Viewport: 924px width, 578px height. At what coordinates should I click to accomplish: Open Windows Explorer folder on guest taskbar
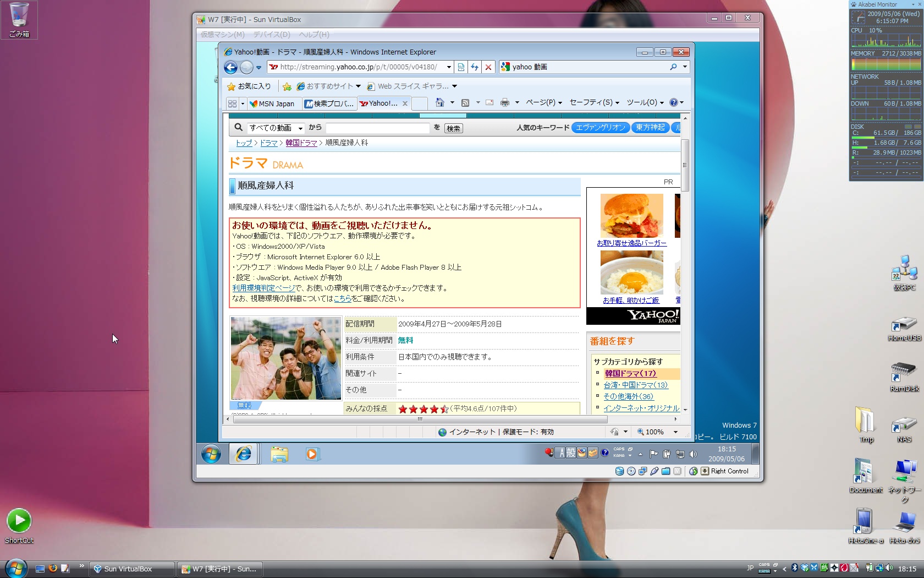pos(279,454)
